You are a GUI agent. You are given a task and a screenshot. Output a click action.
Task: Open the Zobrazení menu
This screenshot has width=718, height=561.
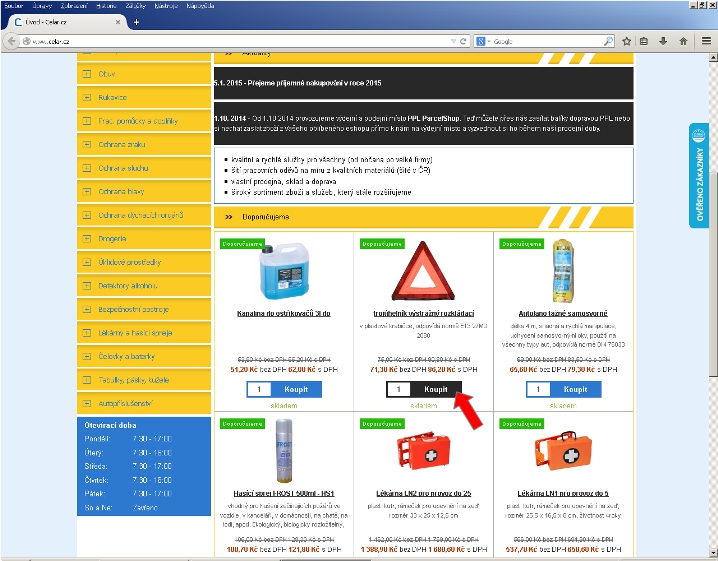coord(74,6)
